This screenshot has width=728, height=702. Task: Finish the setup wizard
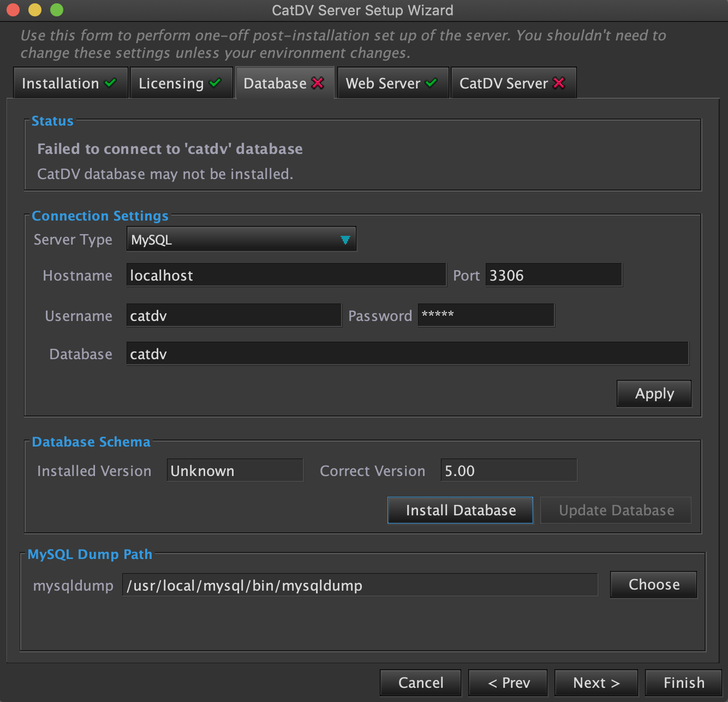tap(683, 683)
